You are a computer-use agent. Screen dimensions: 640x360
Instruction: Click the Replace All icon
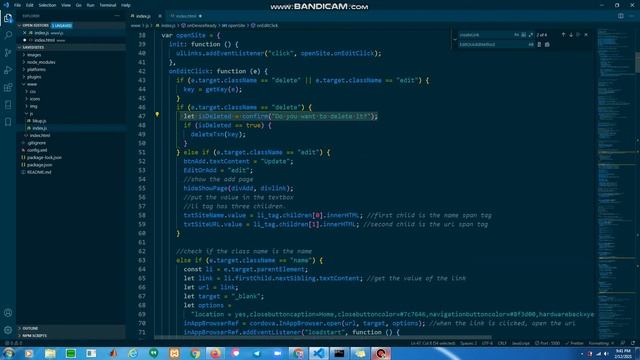[547, 44]
